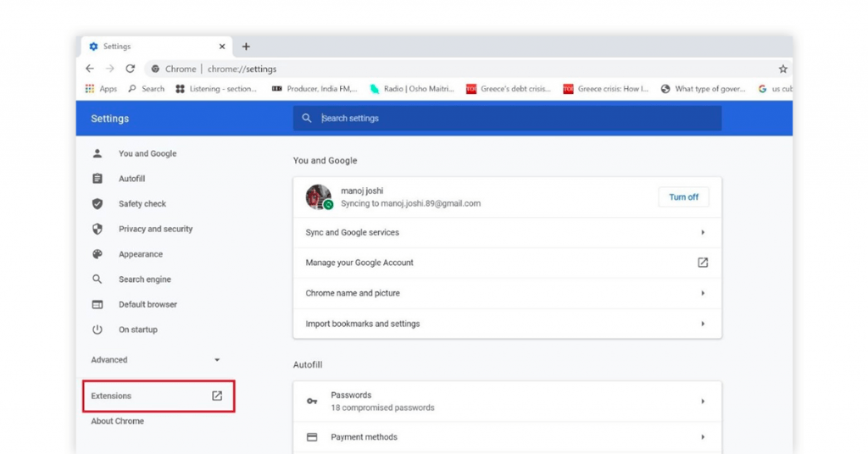Viewport: 868px width, 454px height.
Task: Open Import bookmarks and settings row
Action: 507,324
